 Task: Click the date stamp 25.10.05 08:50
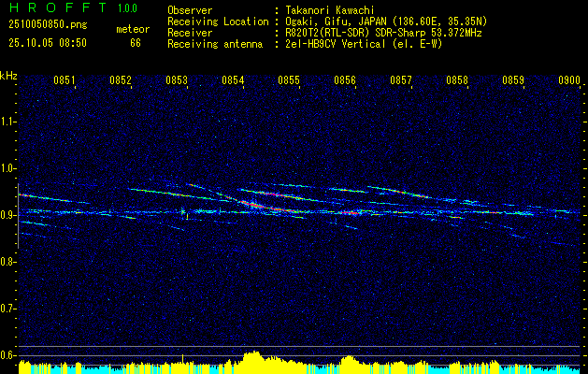[48, 43]
